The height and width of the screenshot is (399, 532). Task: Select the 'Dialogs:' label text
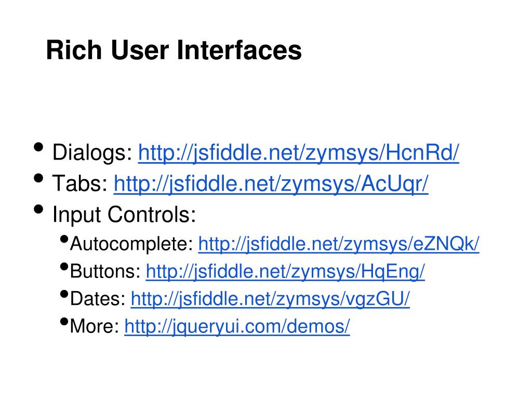92,153
